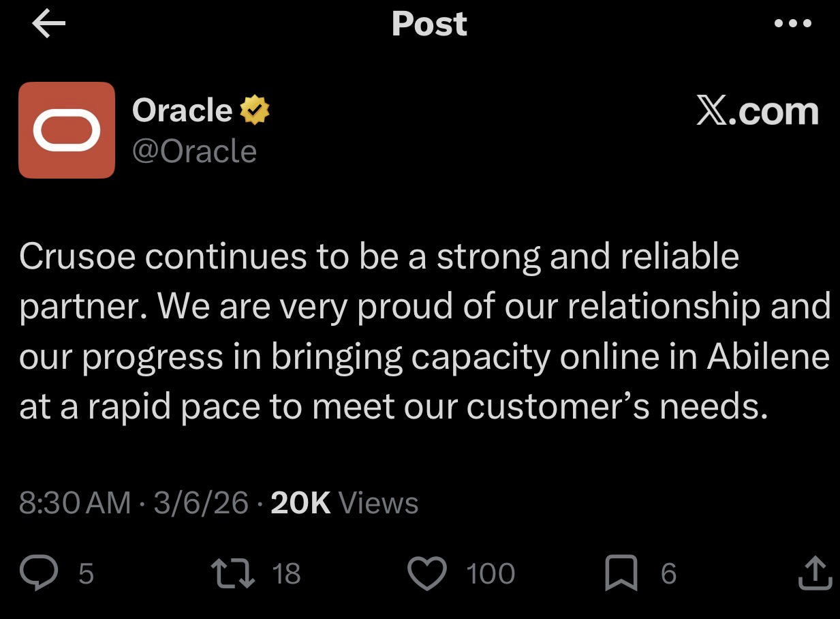Image resolution: width=840 pixels, height=619 pixels.
Task: Click the 3/6/26 post date
Action: (x=201, y=503)
